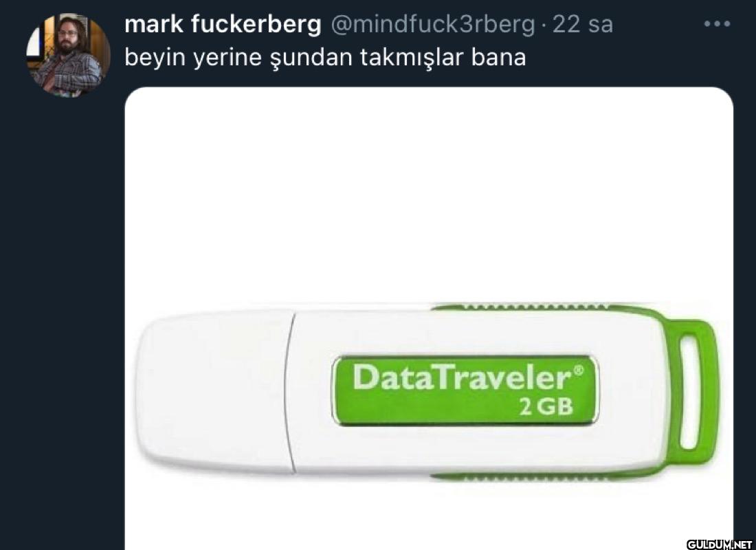Click the white cap of the USB stick

click(x=214, y=392)
